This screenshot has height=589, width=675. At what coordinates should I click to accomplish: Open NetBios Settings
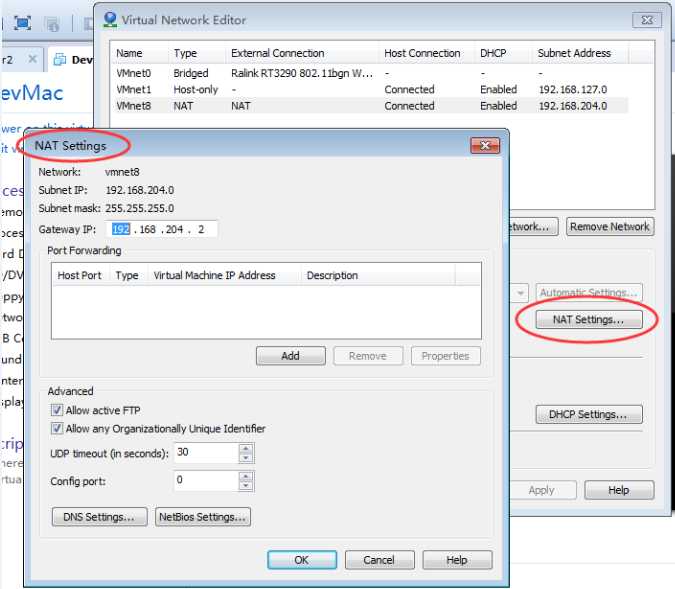point(203,517)
